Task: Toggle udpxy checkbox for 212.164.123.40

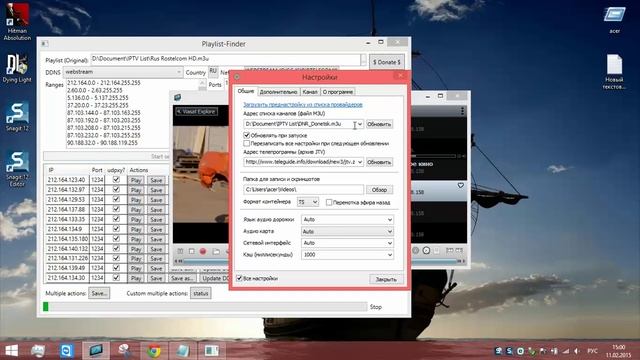Action: pos(116,180)
